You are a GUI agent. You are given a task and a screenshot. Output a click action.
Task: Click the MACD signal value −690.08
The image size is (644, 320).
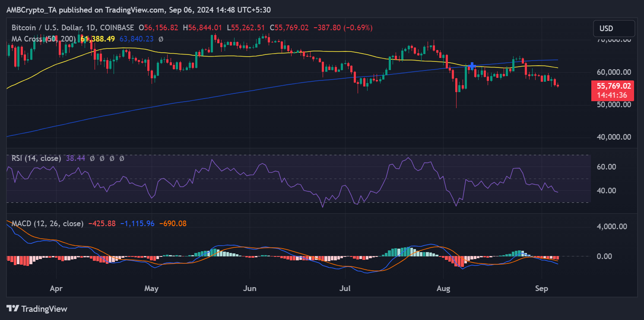click(173, 224)
